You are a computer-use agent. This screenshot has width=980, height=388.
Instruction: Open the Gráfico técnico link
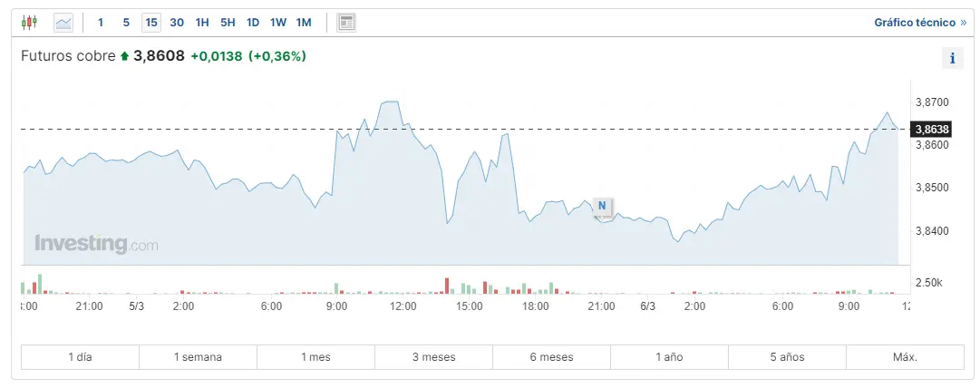point(919,22)
